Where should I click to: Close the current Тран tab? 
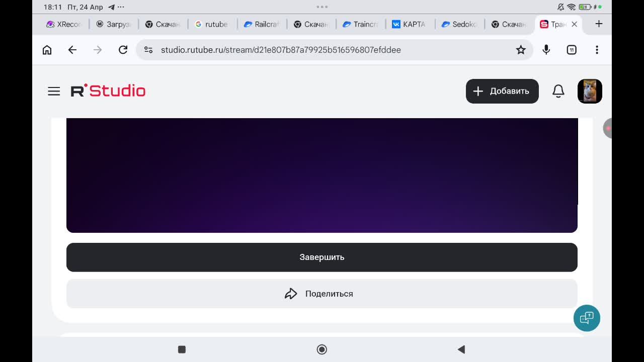[574, 24]
